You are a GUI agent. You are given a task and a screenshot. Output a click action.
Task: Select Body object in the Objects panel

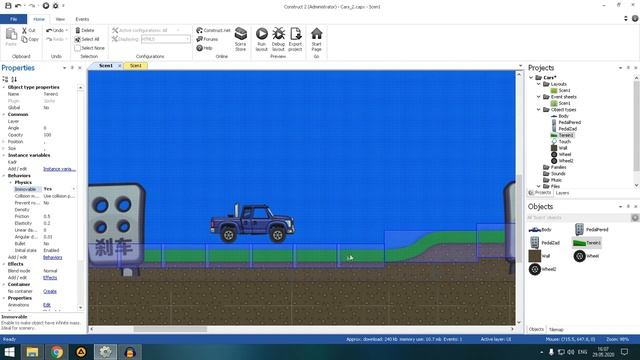(x=540, y=230)
